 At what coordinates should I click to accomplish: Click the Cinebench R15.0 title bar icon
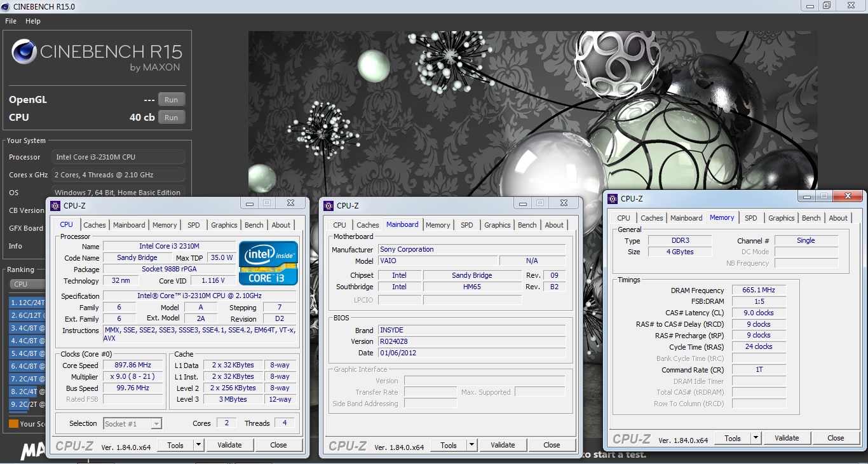(x=6, y=6)
